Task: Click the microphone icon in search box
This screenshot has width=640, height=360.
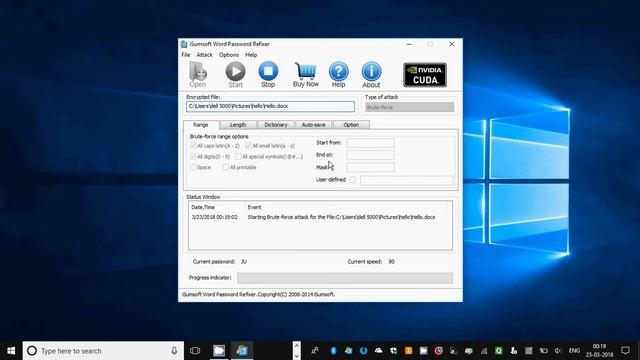Action: tap(174, 351)
